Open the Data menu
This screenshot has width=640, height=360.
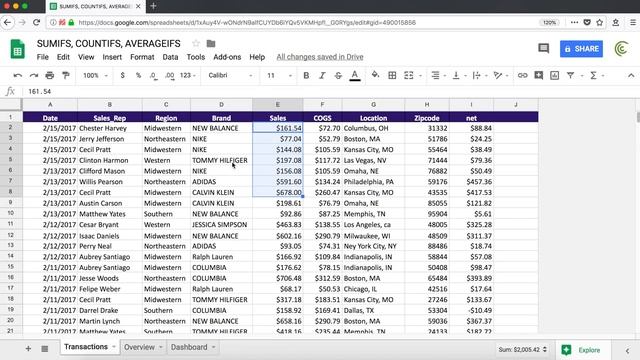tap(170, 57)
